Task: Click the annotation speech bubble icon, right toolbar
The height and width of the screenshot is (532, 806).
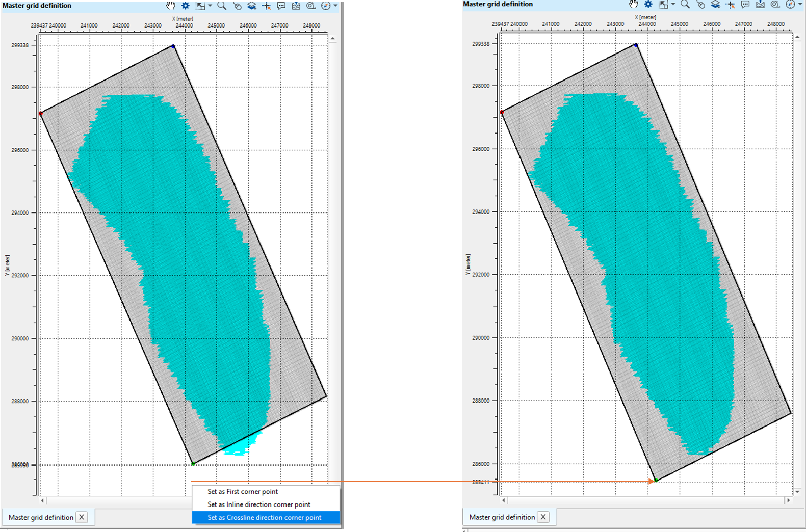Action: (745, 5)
